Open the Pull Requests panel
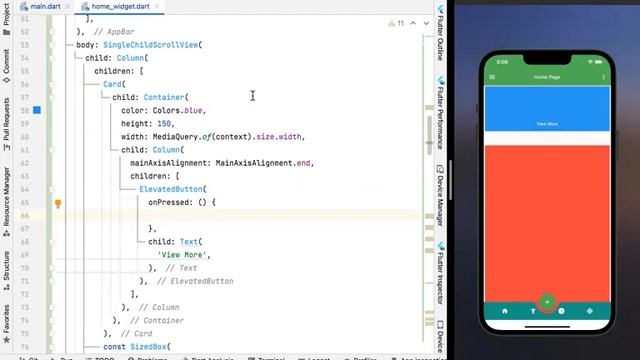This screenshot has height=360, width=640. pyautogui.click(x=6, y=124)
